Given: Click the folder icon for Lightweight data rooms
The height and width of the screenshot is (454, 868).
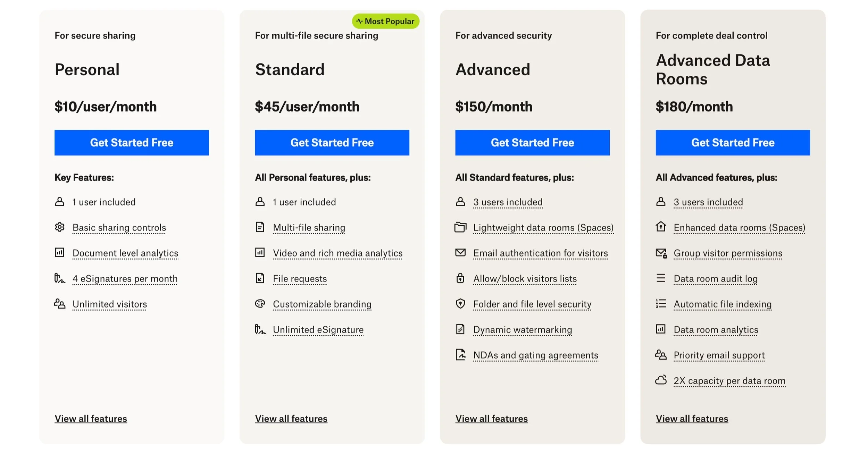Looking at the screenshot, I should (x=460, y=227).
